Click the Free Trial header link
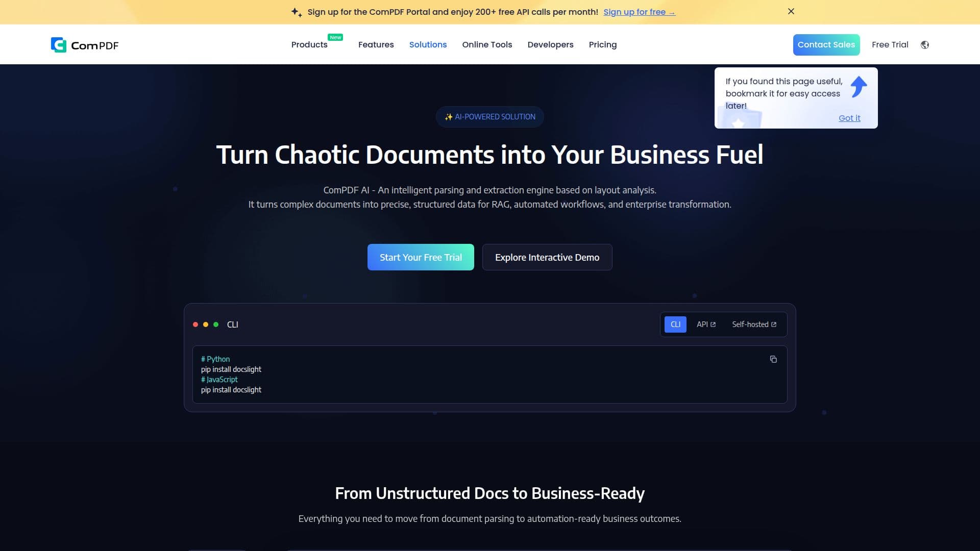This screenshot has width=980, height=551. click(x=890, y=45)
